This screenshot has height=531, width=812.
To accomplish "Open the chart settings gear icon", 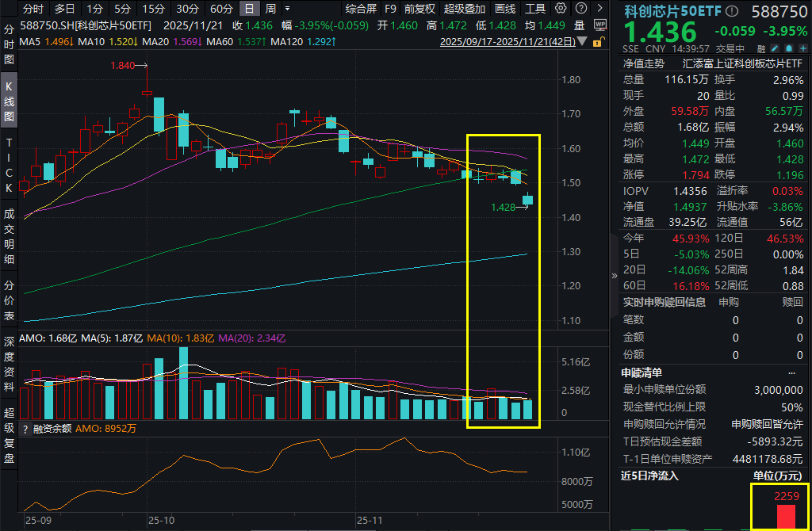I will pyautogui.click(x=560, y=9).
